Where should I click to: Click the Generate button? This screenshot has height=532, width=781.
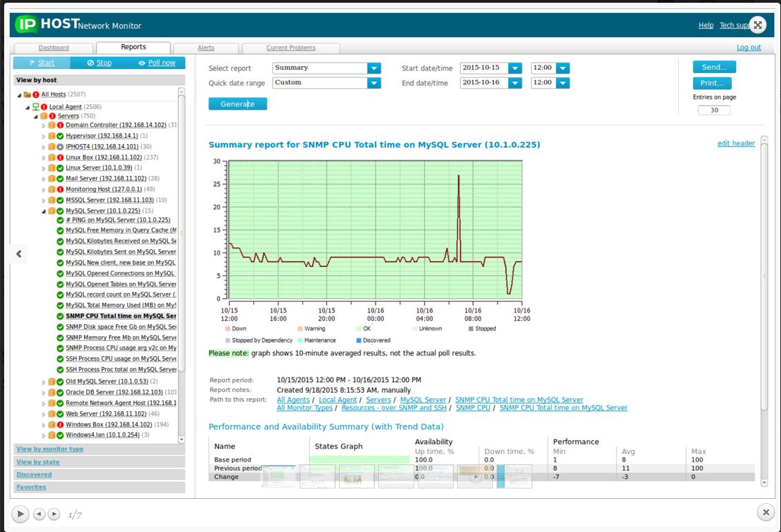[x=238, y=104]
